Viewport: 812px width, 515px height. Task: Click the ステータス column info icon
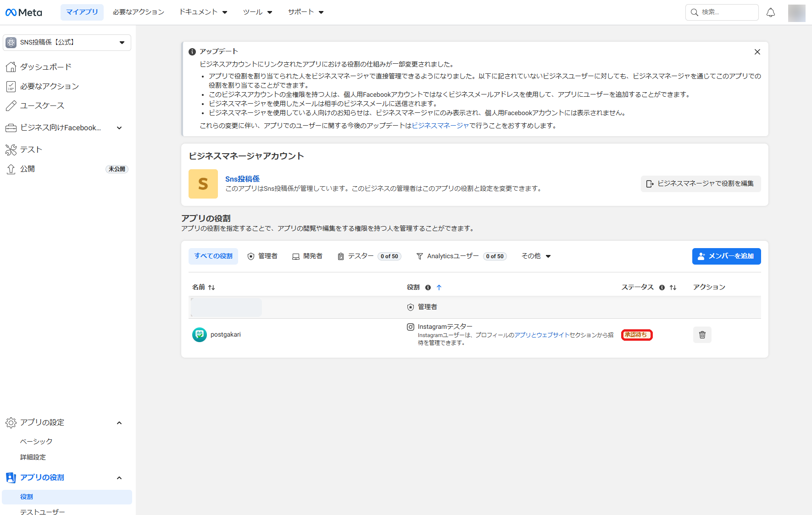click(662, 288)
